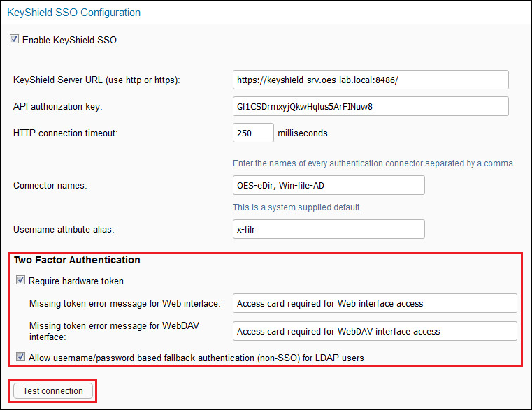Focus the WebDAV interface error message field

375,331
